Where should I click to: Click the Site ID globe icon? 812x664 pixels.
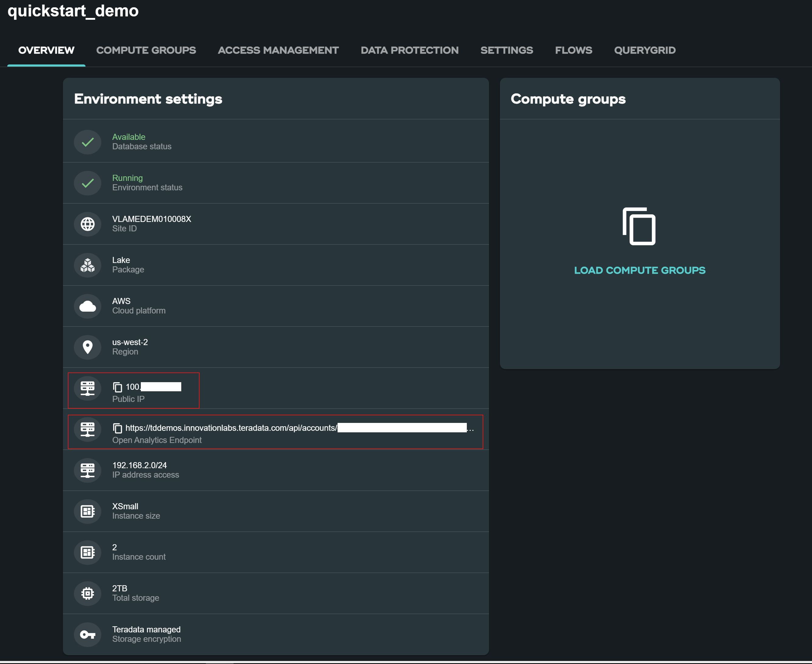pos(88,224)
